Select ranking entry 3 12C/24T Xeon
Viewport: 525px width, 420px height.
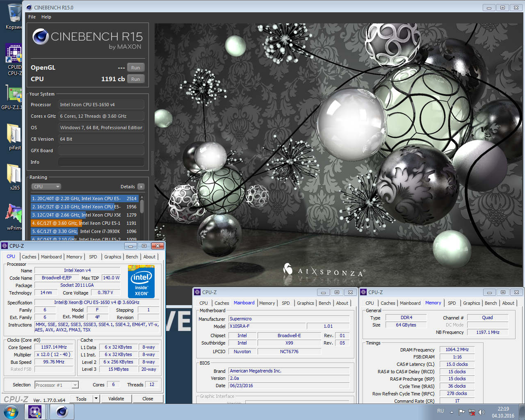pyautogui.click(x=84, y=215)
